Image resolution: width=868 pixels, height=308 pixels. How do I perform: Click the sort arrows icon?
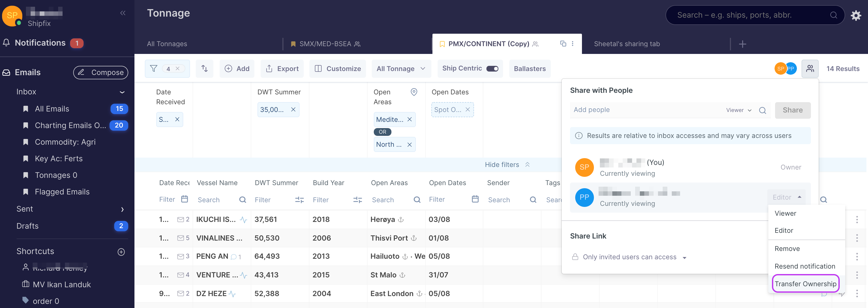pos(204,68)
